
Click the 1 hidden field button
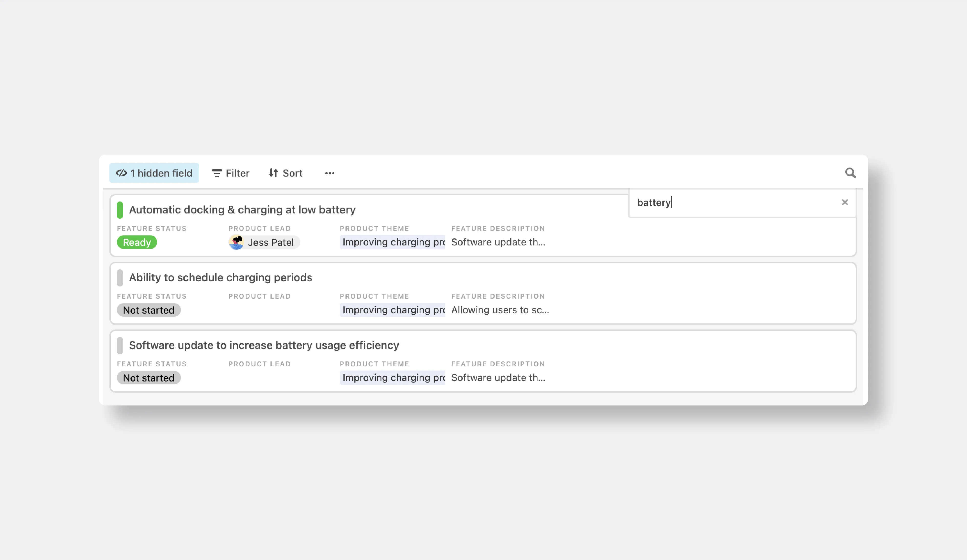click(x=154, y=173)
